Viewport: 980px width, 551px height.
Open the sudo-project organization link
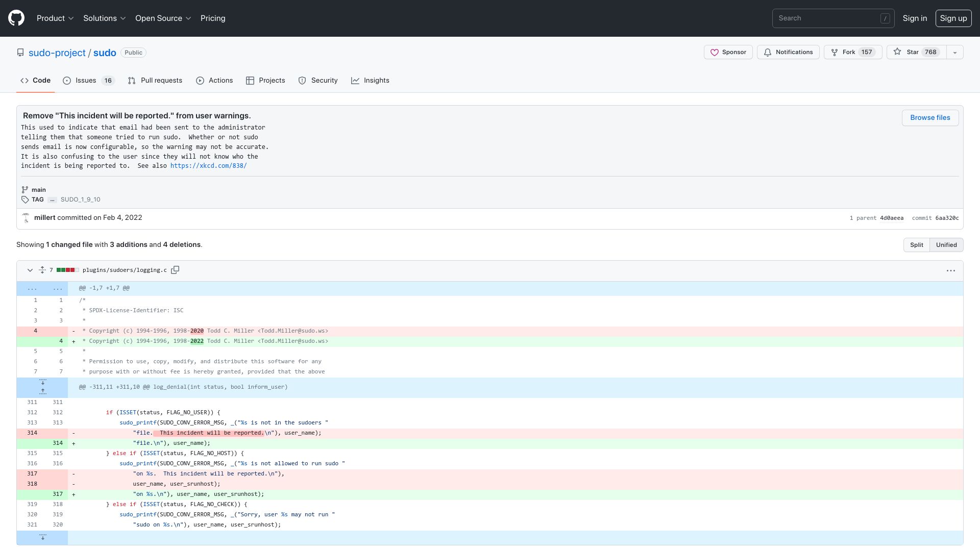(57, 53)
